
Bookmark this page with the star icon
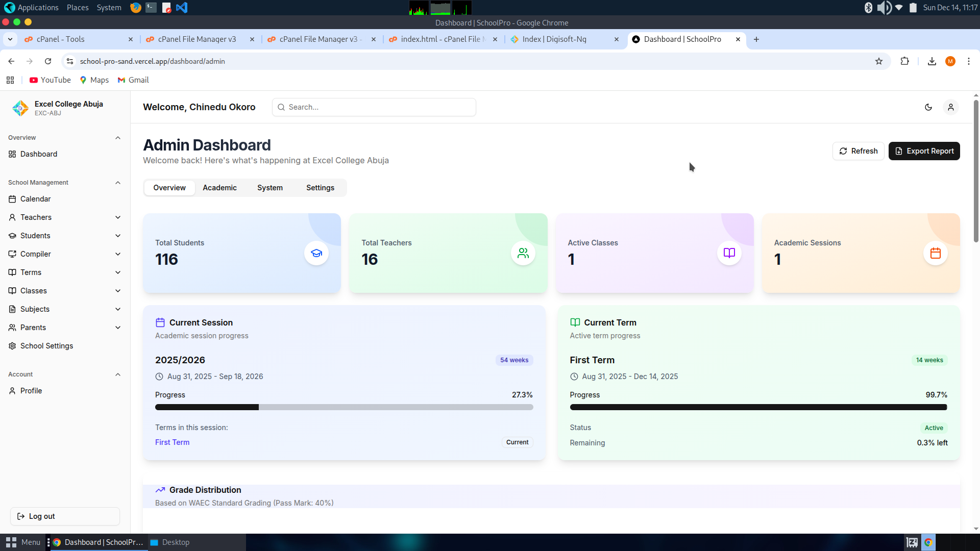click(878, 61)
